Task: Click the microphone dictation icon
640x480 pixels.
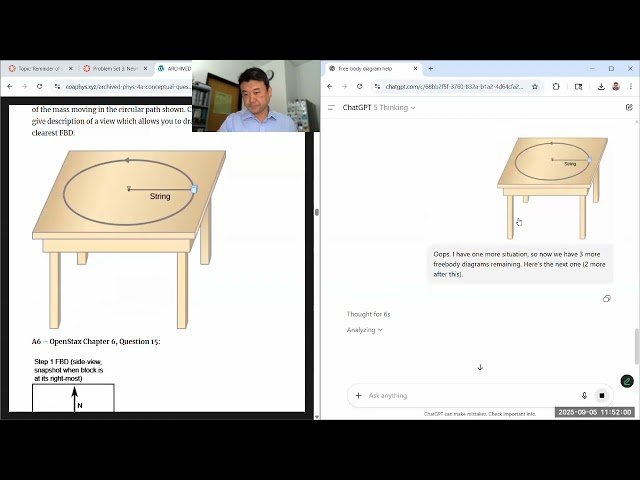Action: pyautogui.click(x=584, y=395)
